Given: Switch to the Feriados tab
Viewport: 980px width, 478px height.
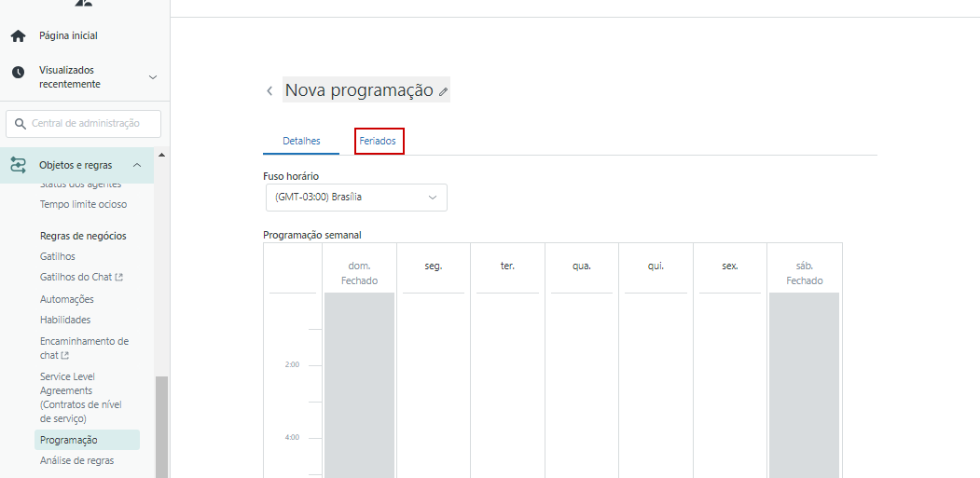Looking at the screenshot, I should (x=378, y=141).
